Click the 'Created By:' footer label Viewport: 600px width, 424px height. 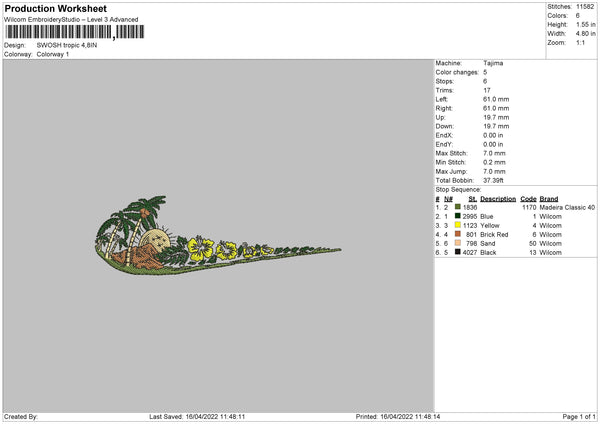pyautogui.click(x=21, y=417)
